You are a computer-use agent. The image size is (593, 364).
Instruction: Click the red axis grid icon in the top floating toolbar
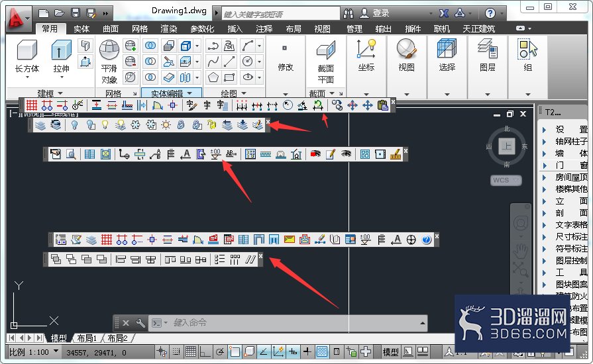(x=32, y=105)
